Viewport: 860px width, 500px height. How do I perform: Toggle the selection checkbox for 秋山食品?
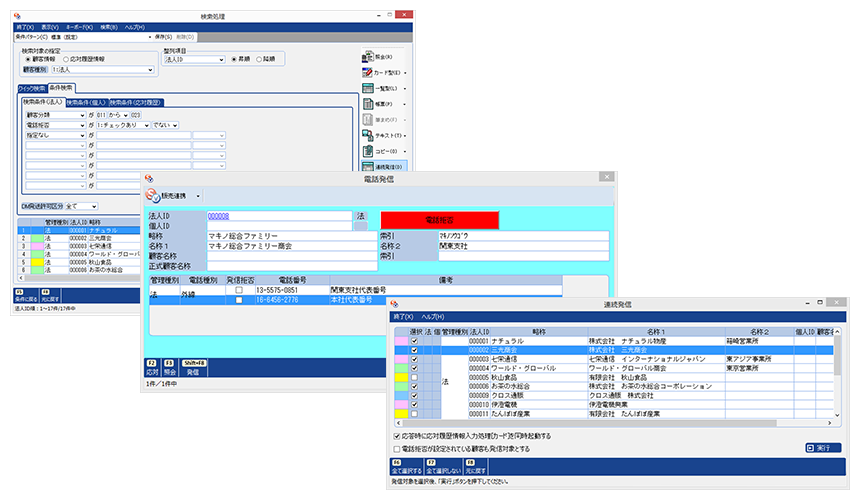click(413, 378)
